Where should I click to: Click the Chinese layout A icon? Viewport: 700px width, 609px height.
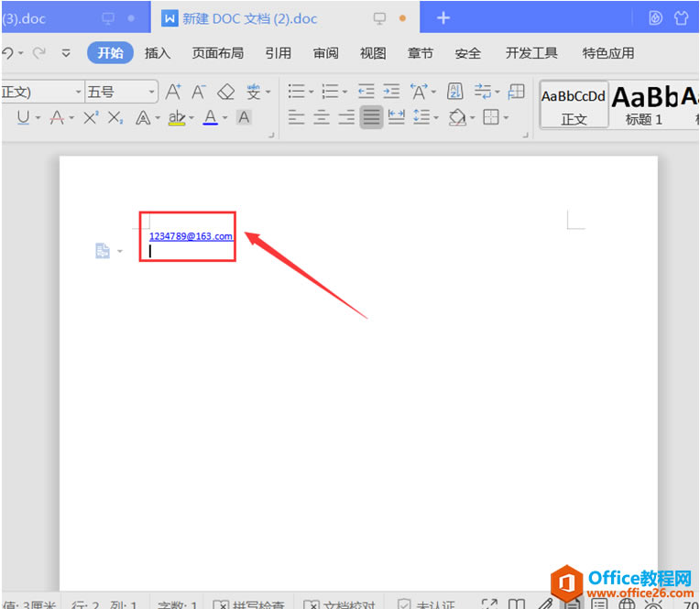pos(419,92)
